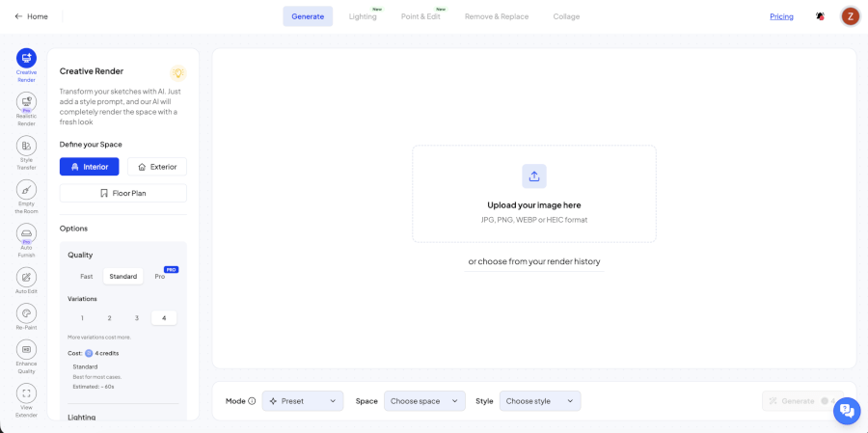Switch to the Collage tab
Image resolution: width=868 pixels, height=433 pixels.
click(x=566, y=16)
